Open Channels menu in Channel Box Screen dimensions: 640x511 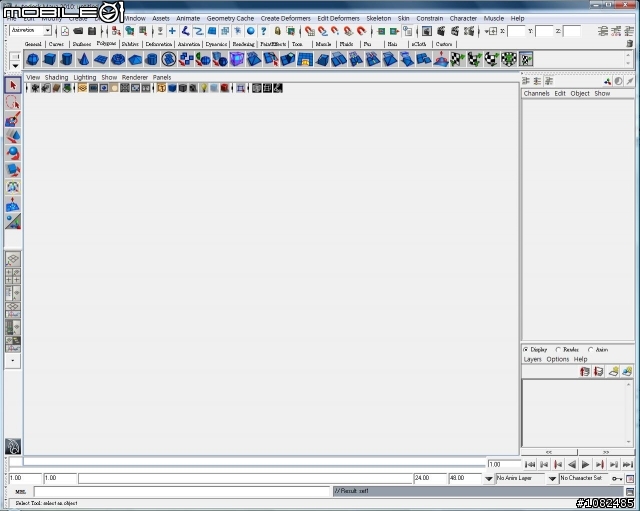536,93
